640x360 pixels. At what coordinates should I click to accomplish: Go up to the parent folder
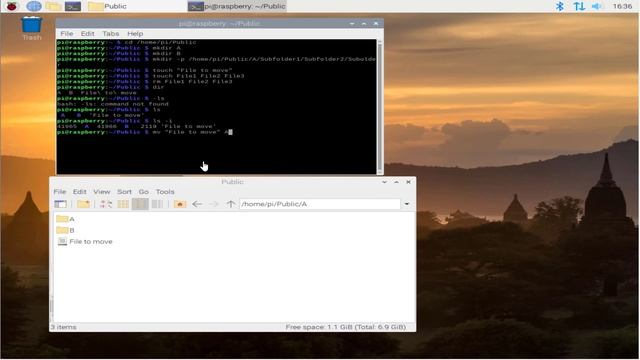(231, 204)
